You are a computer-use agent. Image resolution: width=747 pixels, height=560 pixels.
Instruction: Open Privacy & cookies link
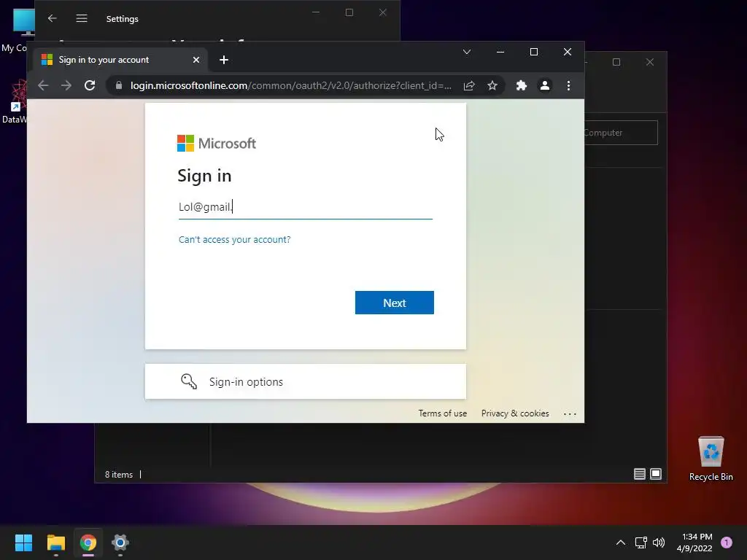pyautogui.click(x=515, y=413)
